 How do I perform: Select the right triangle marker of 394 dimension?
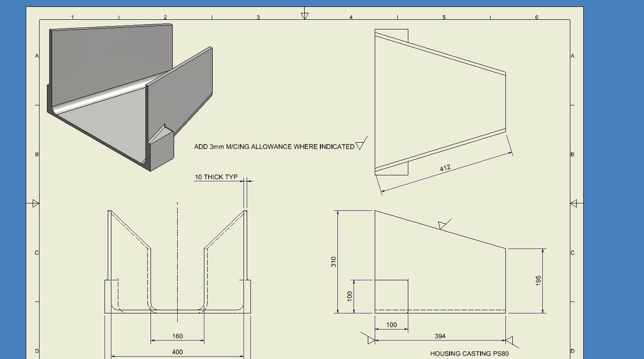509,341
